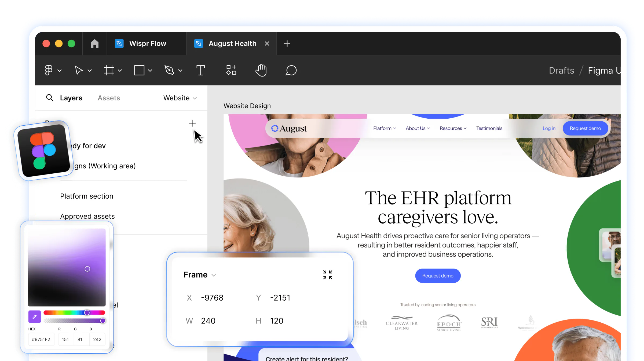This screenshot has width=644, height=361.
Task: Pick a color with the eyedropper
Action: pyautogui.click(x=35, y=317)
